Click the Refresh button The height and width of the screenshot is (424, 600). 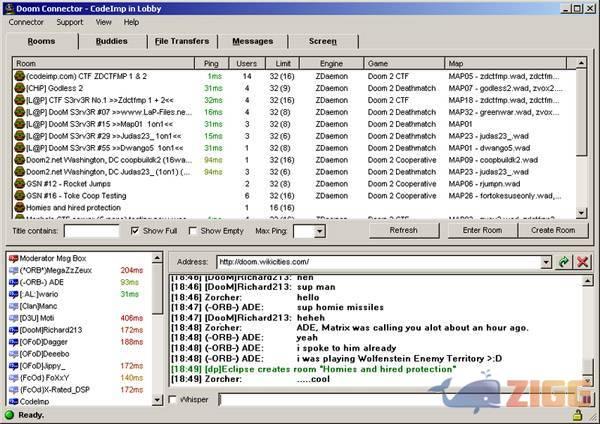click(x=404, y=230)
